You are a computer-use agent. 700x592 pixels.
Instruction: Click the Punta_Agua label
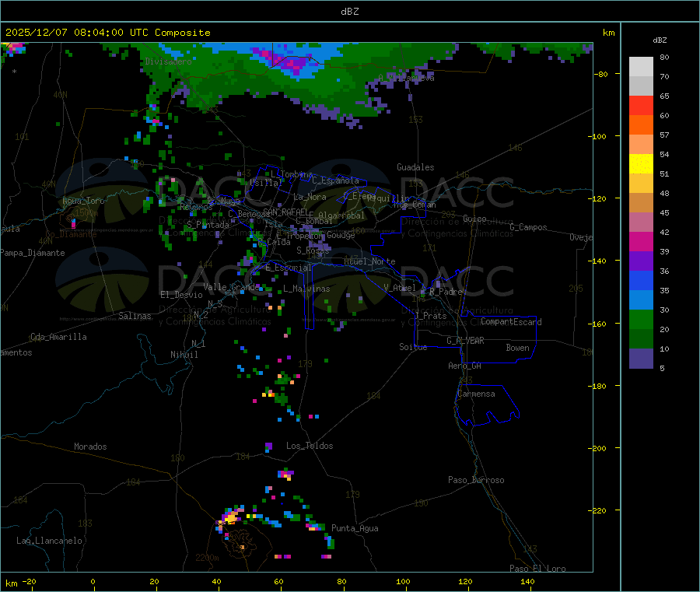(355, 529)
